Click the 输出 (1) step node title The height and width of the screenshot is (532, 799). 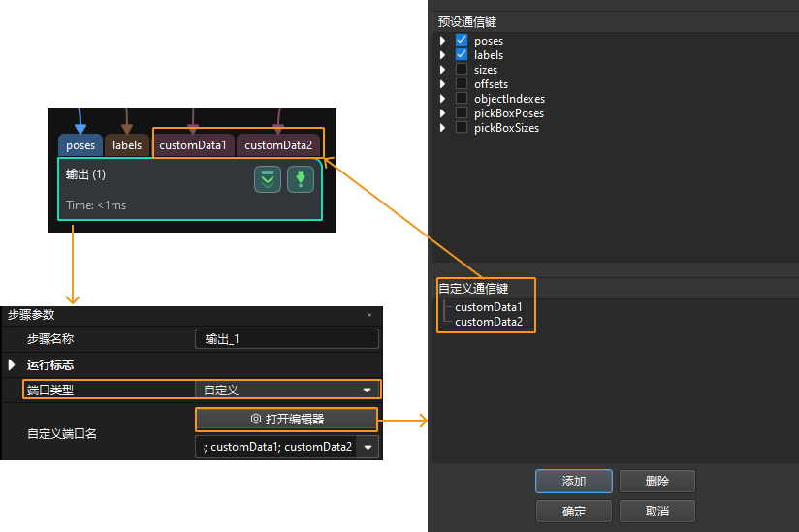85,174
